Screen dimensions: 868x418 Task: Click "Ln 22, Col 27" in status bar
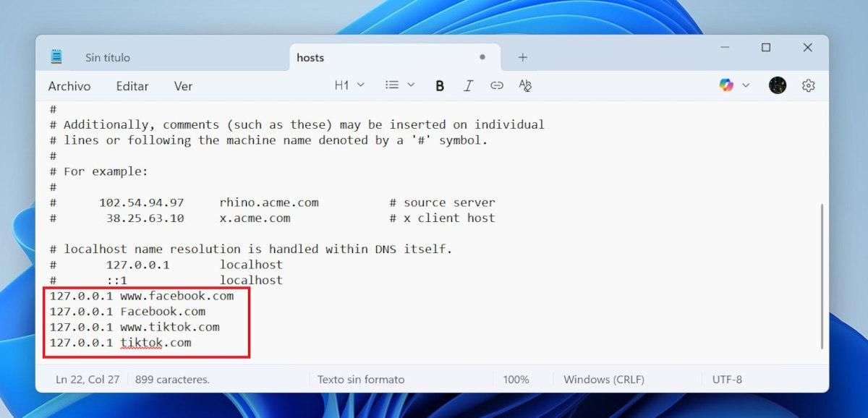(x=88, y=379)
